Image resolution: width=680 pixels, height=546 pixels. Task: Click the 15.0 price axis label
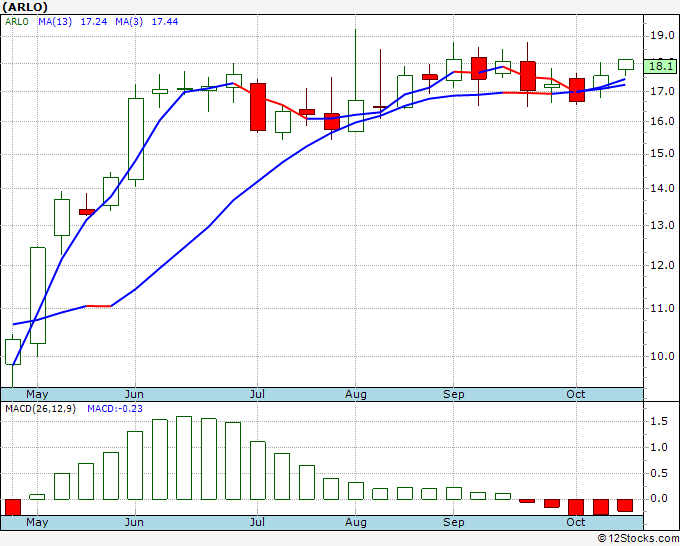tap(662, 154)
